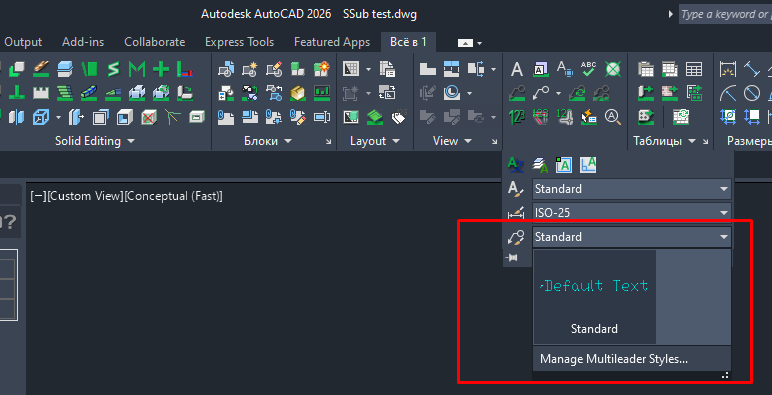
Task: Open the Featured Apps tab
Action: [332, 42]
